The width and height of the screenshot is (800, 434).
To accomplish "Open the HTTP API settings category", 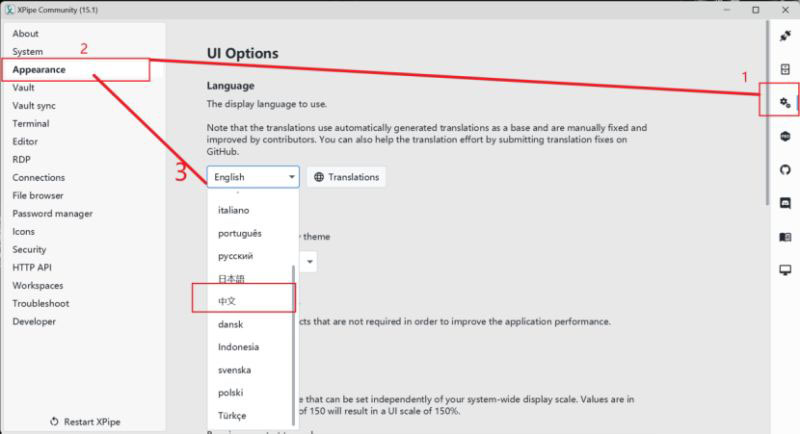I will pyautogui.click(x=32, y=268).
